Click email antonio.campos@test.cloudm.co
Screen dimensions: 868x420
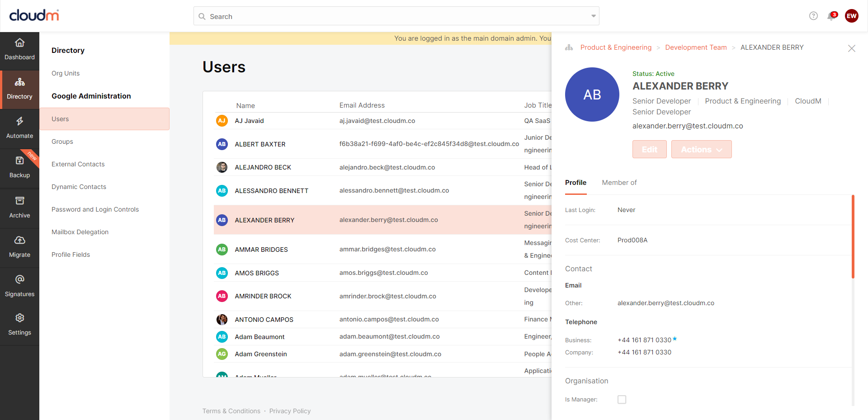[x=389, y=319]
